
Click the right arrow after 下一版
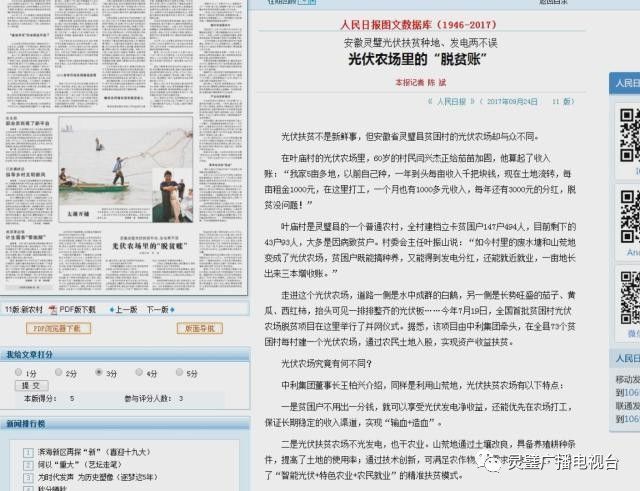pyautogui.click(x=172, y=310)
